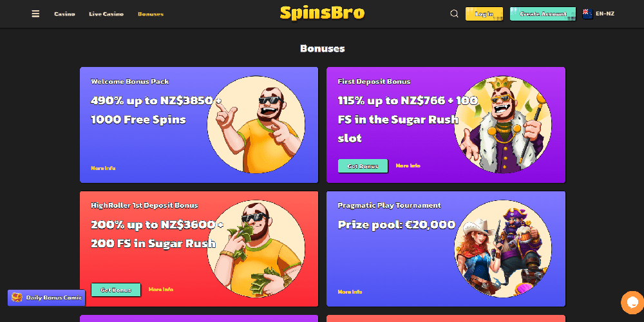The width and height of the screenshot is (644, 322).
Task: Open More Info for Pragmatic Play Tournament
Action: [x=350, y=292]
